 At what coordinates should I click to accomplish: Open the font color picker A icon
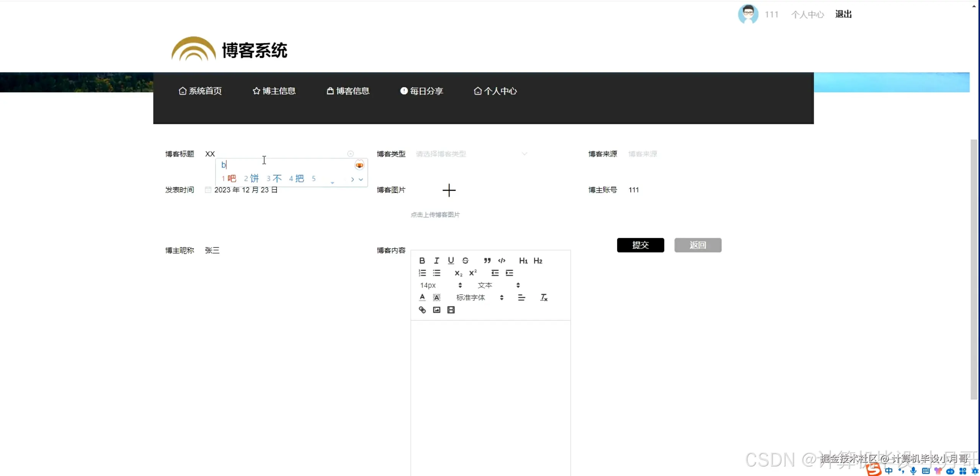point(421,297)
